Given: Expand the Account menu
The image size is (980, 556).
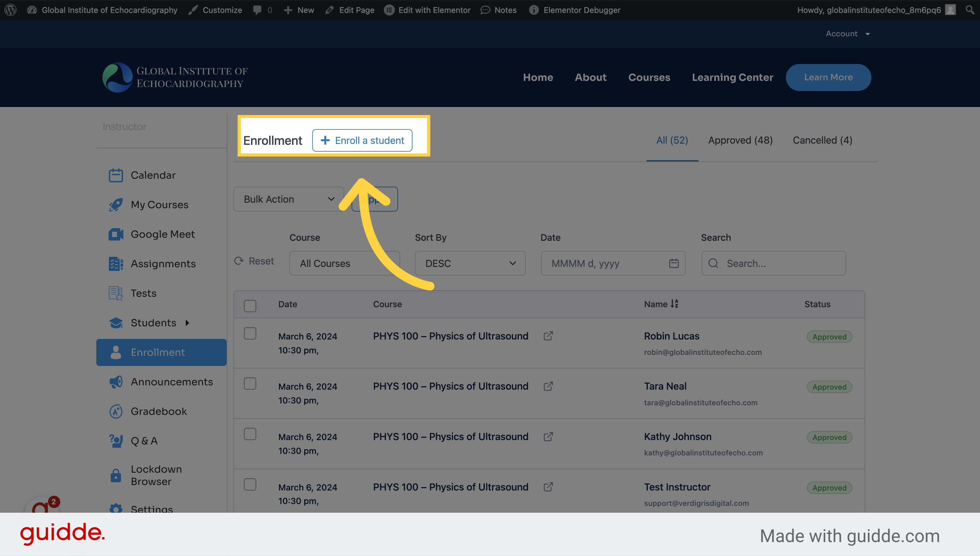Looking at the screenshot, I should [x=847, y=34].
